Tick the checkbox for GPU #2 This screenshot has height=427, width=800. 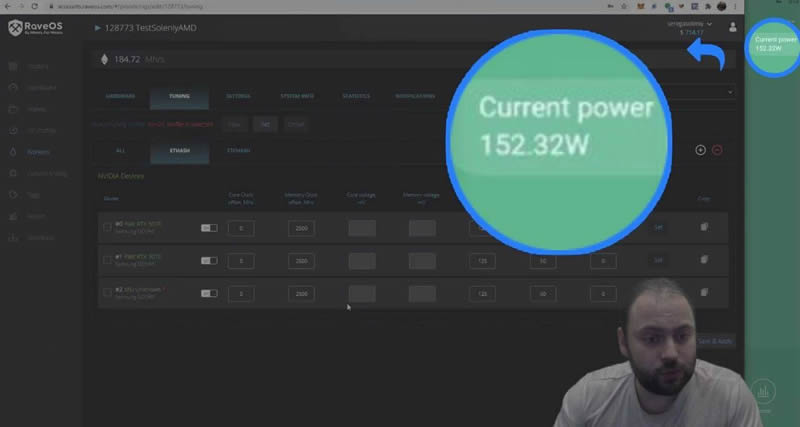pyautogui.click(x=107, y=293)
